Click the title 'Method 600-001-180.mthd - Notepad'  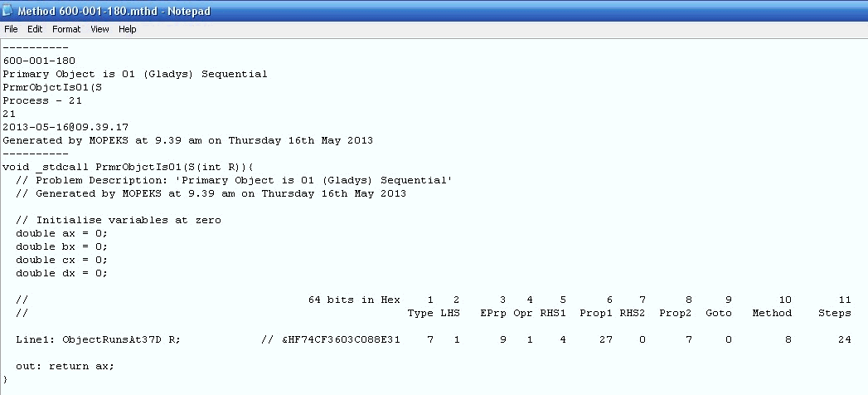pyautogui.click(x=114, y=11)
